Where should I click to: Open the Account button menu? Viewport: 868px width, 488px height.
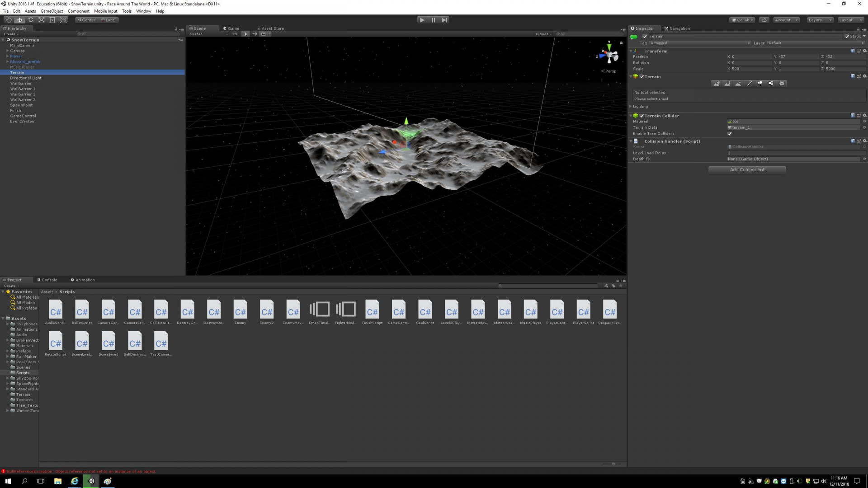[786, 20]
